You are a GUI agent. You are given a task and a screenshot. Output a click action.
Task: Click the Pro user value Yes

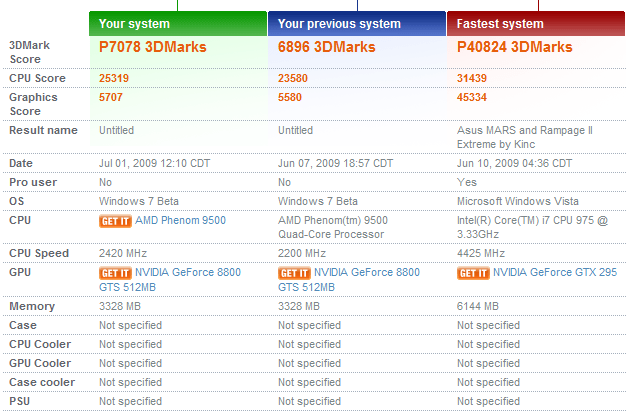pos(467,182)
